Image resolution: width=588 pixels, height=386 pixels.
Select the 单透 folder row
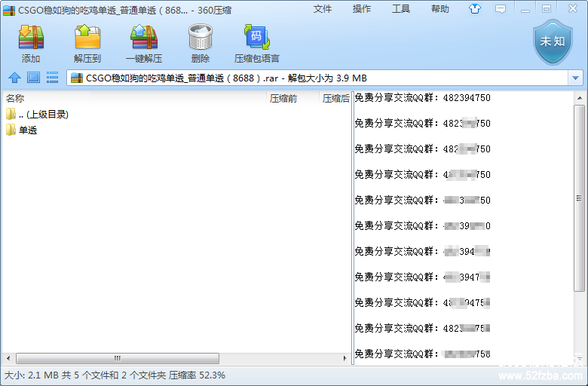[176, 130]
